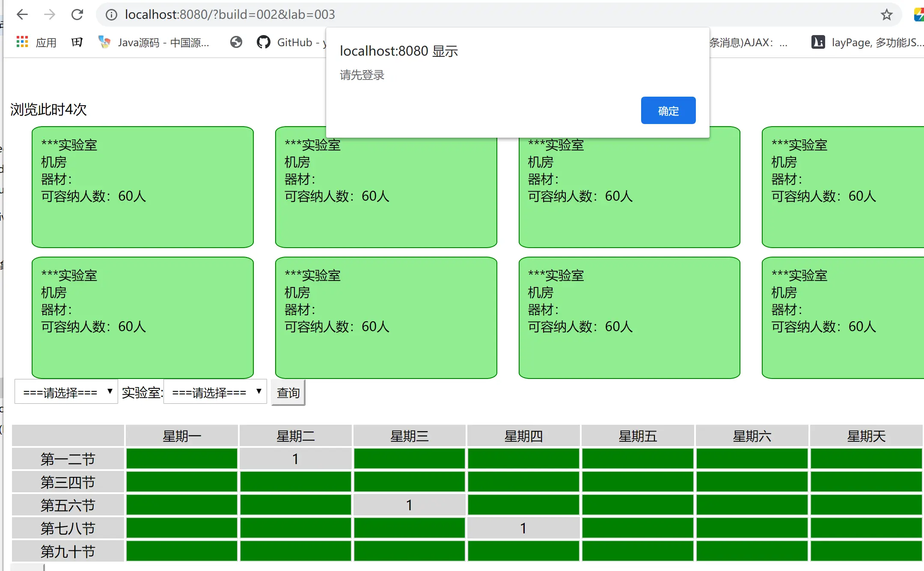Reload the page with refresh icon
Viewport: 924px width, 571px height.
click(77, 15)
